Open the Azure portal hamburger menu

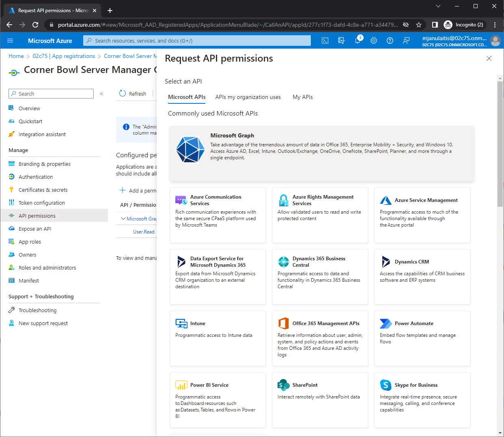10,41
